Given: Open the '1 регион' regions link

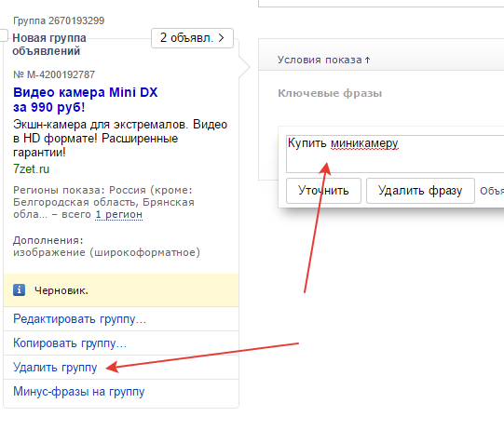Looking at the screenshot, I should [x=118, y=214].
